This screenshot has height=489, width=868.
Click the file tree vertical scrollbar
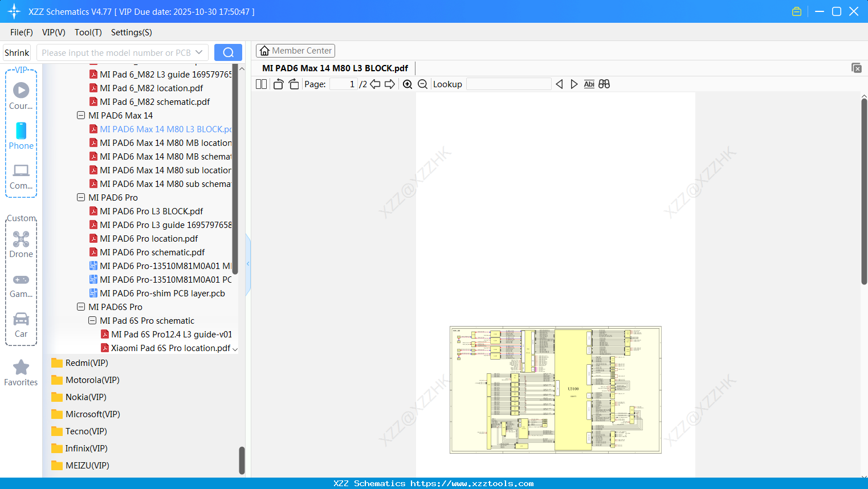coord(235,169)
